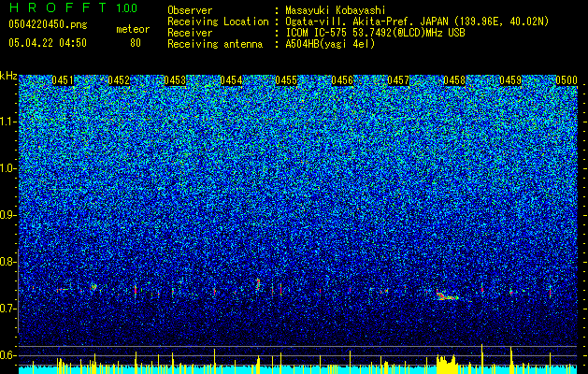Click the date stamp 05.04.22 04:50
588x374 pixels.
tap(48, 42)
